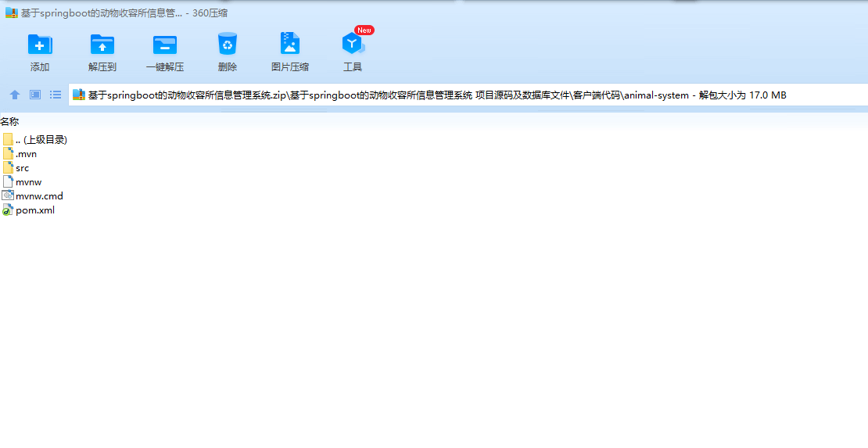Switch to the list view icon
The width and height of the screenshot is (868, 448).
coord(56,95)
